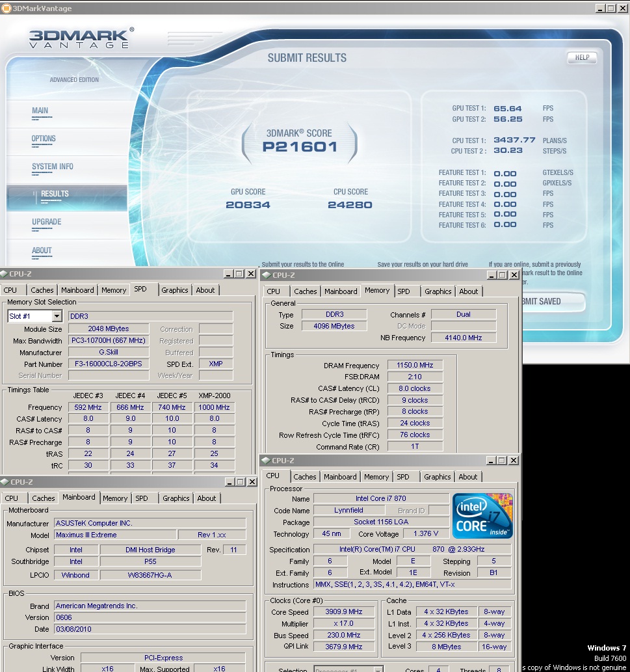The height and width of the screenshot is (672, 630).
Task: Click the CPU TEST 1 value 3437.77
Action: pos(514,140)
